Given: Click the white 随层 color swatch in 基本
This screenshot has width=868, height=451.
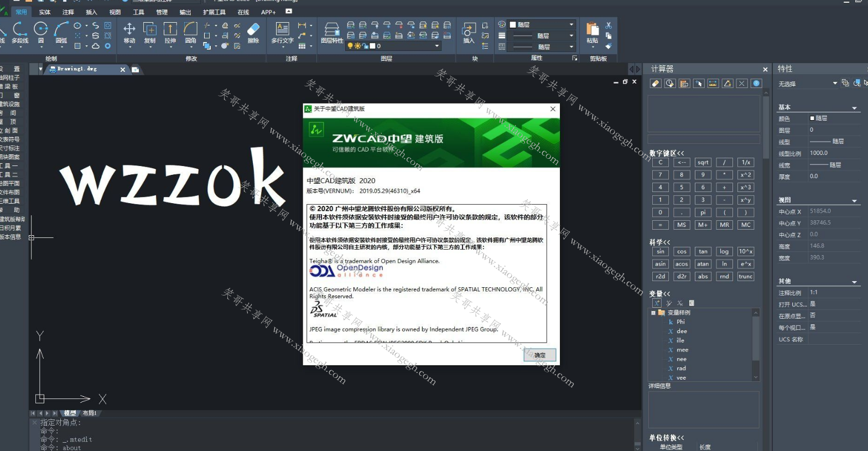Looking at the screenshot, I should coord(812,118).
